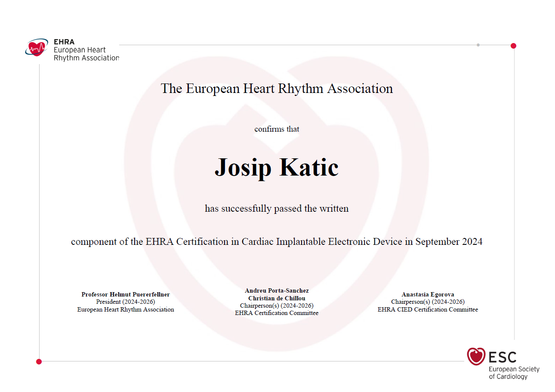This screenshot has height=392, width=555.
Task: Click the name Professor Helmut Puererfellner
Action: point(126,294)
